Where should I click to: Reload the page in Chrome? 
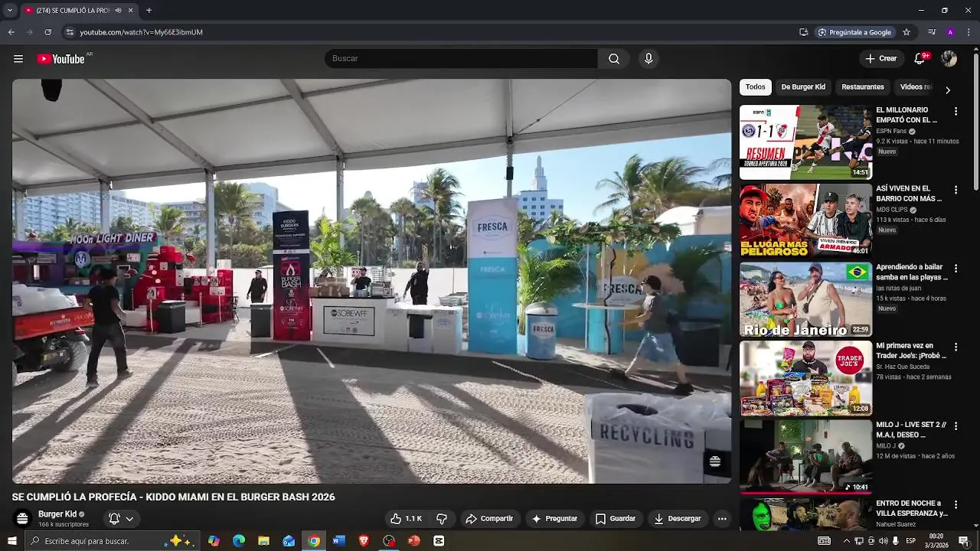(x=47, y=32)
